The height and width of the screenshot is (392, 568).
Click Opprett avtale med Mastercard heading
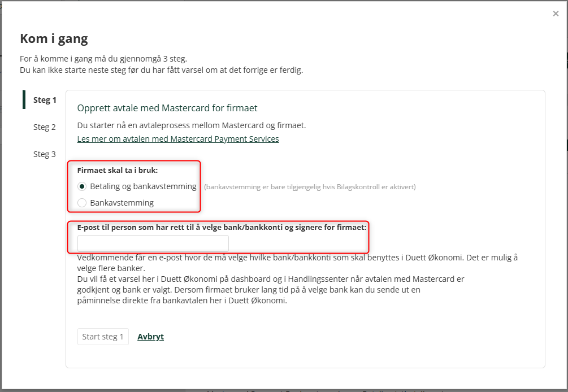167,108
